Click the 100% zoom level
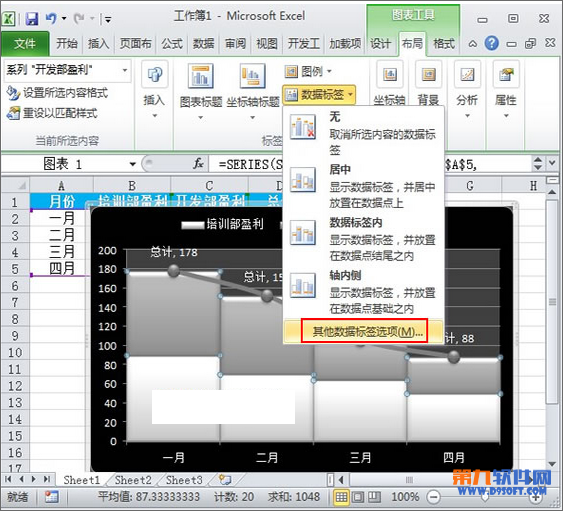The width and height of the screenshot is (563, 511). 405,497
